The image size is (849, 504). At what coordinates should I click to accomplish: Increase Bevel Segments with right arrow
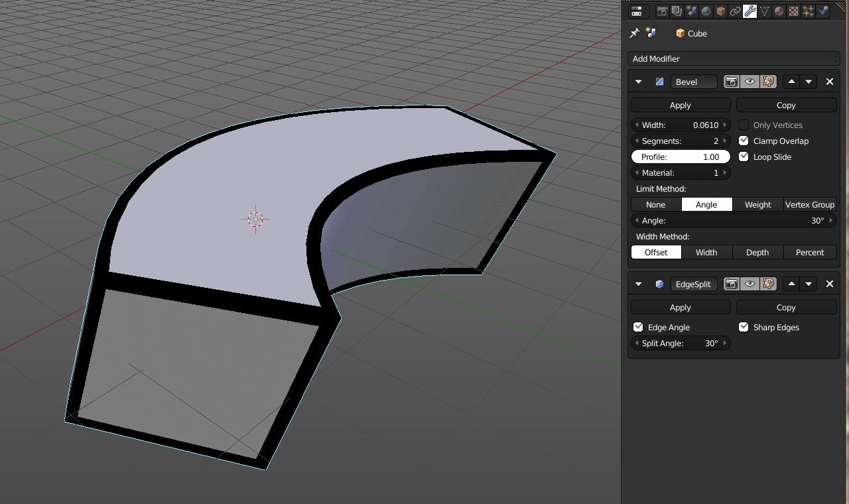(x=725, y=141)
